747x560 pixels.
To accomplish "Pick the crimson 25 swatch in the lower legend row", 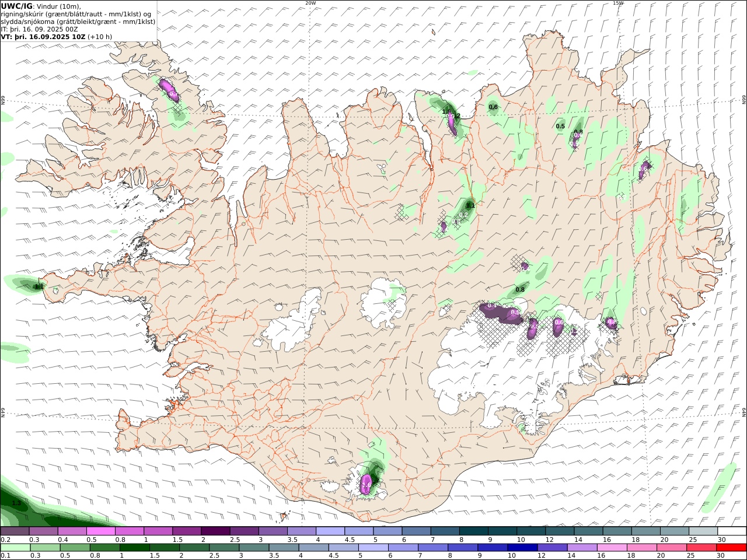I will 701,547.
